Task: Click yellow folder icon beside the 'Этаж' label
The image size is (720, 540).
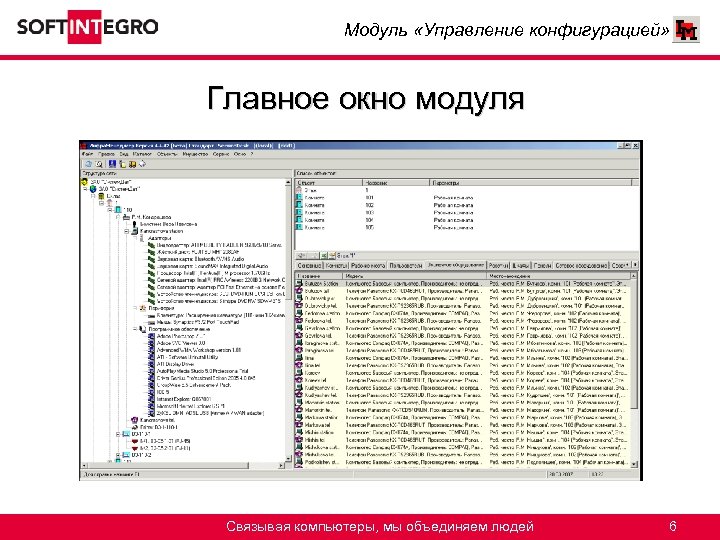Action: tap(332, 255)
